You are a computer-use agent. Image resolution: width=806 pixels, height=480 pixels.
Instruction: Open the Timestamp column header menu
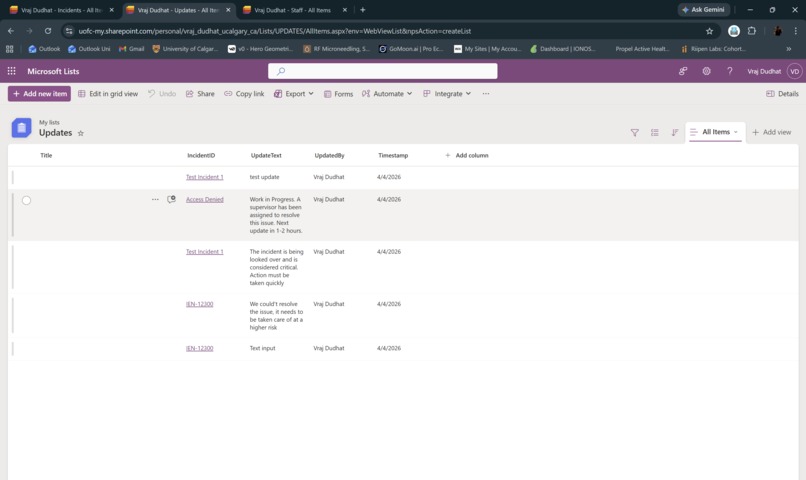point(393,155)
